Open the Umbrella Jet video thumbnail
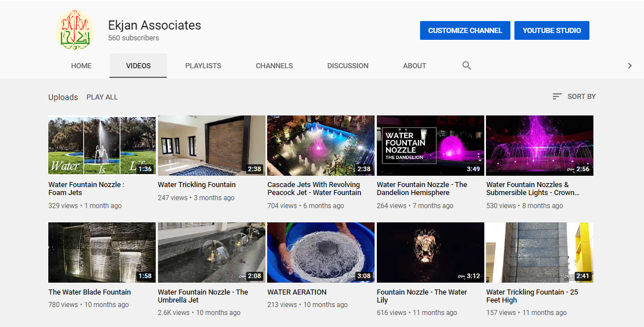This screenshot has height=327, width=644. click(211, 253)
